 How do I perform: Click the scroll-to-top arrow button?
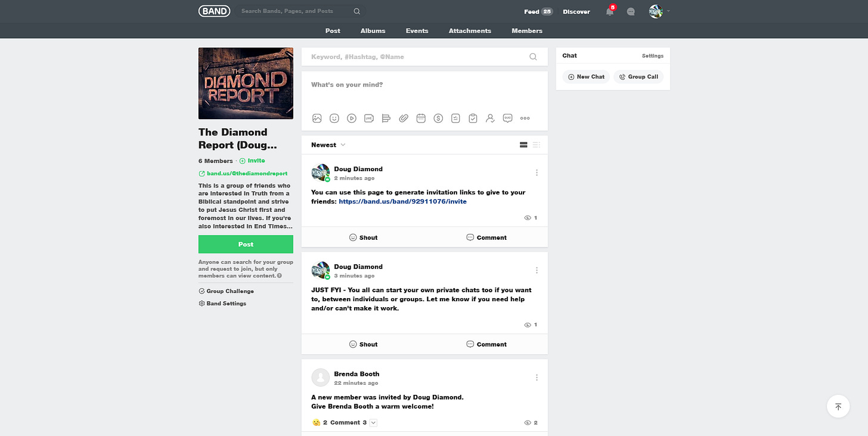coord(838,407)
